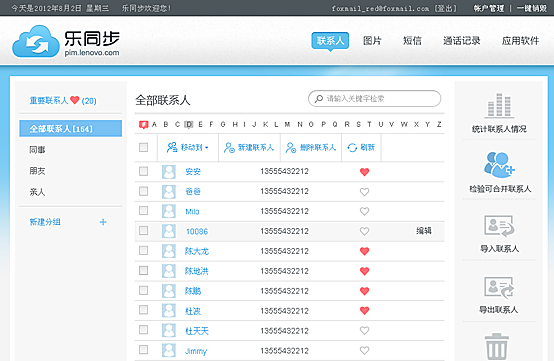Open the 移动到 dropdown
Screen dimensions: 554x361
click(188, 147)
